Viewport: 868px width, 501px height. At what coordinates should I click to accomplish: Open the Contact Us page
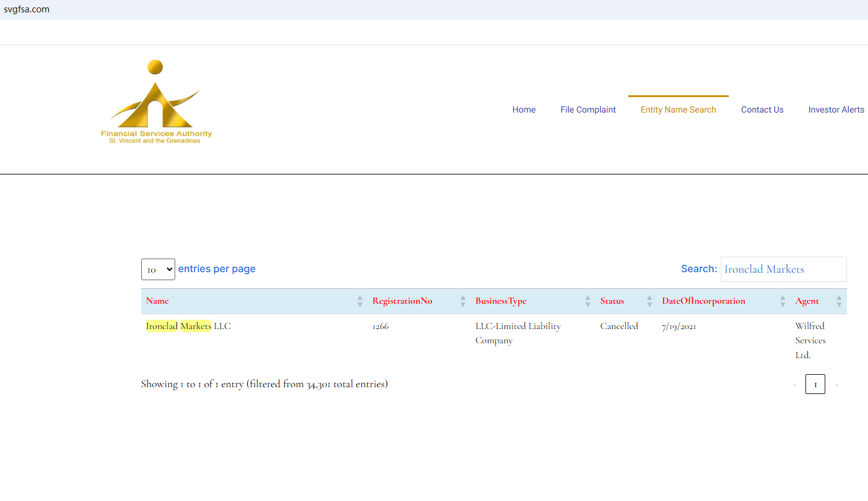[x=762, y=109]
